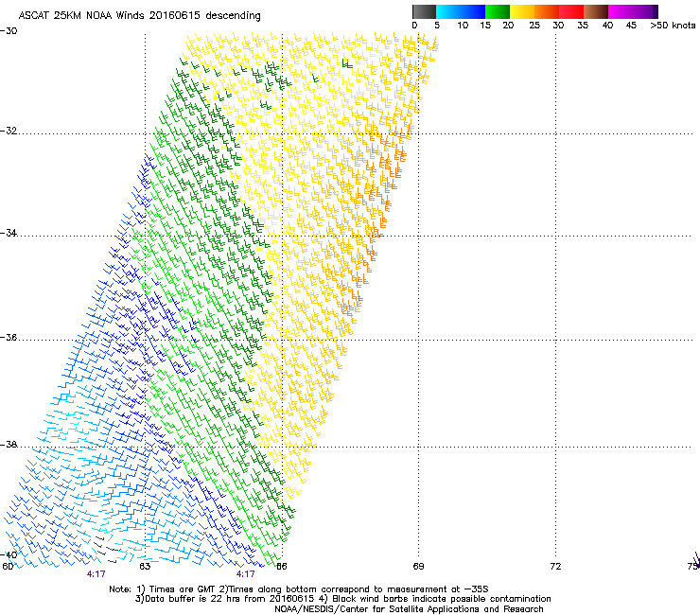Click the '-32' latitude axis label

[9, 131]
